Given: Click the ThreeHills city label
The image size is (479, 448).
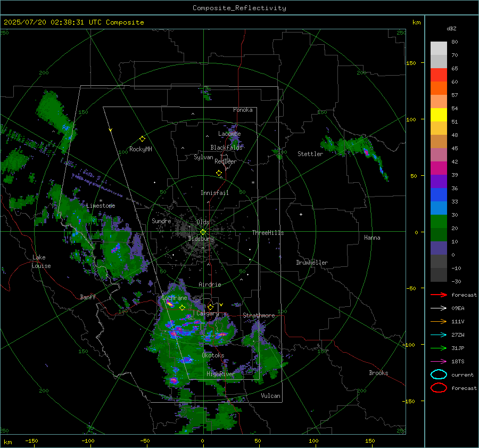Looking at the screenshot, I should pos(268,233).
